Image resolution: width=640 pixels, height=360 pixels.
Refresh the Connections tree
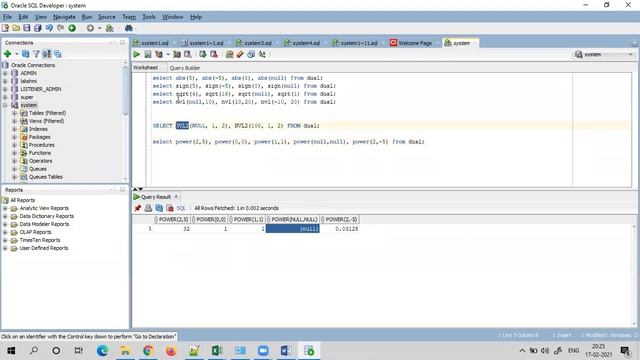point(25,54)
